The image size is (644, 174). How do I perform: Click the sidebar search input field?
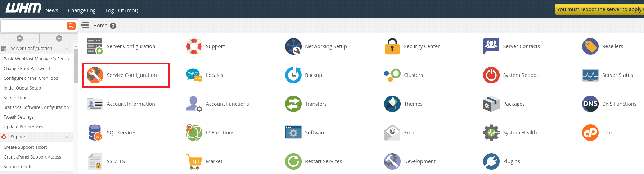pos(34,26)
